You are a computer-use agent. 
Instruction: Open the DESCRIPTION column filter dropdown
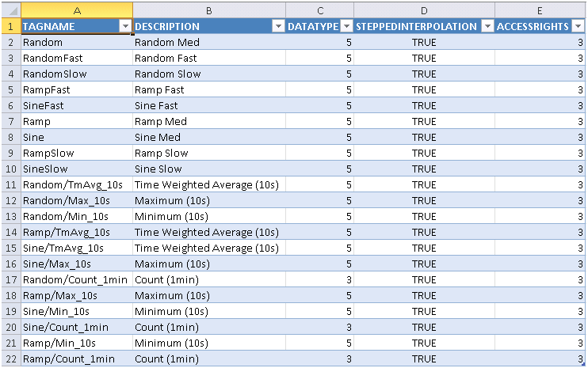pos(277,26)
